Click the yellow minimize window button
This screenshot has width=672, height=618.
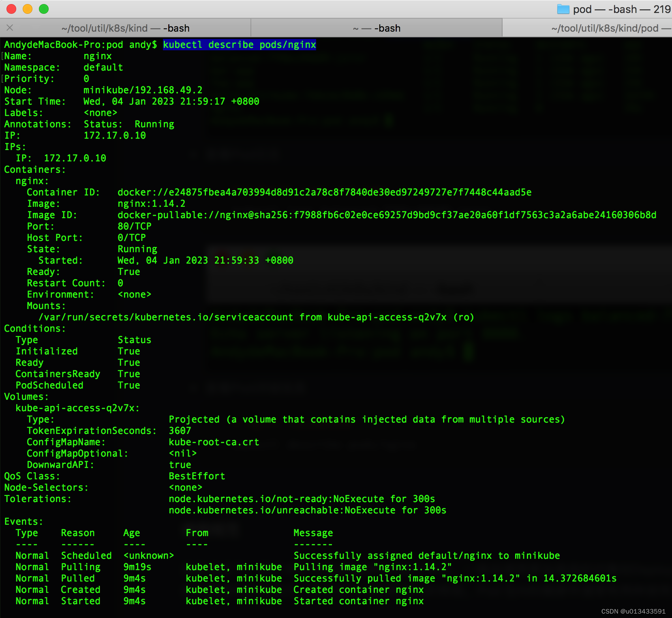[28, 9]
